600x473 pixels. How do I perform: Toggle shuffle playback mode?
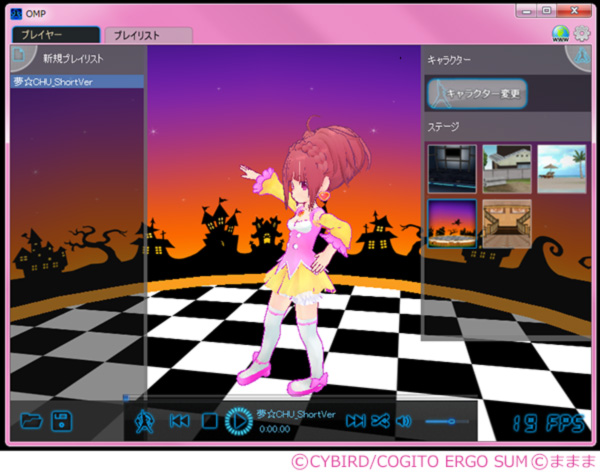click(x=380, y=421)
